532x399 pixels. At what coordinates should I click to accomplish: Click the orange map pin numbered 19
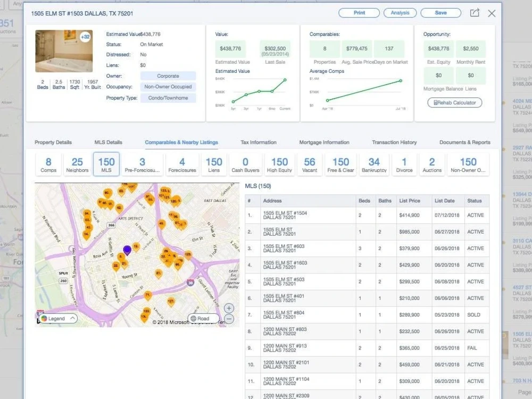(x=136, y=247)
